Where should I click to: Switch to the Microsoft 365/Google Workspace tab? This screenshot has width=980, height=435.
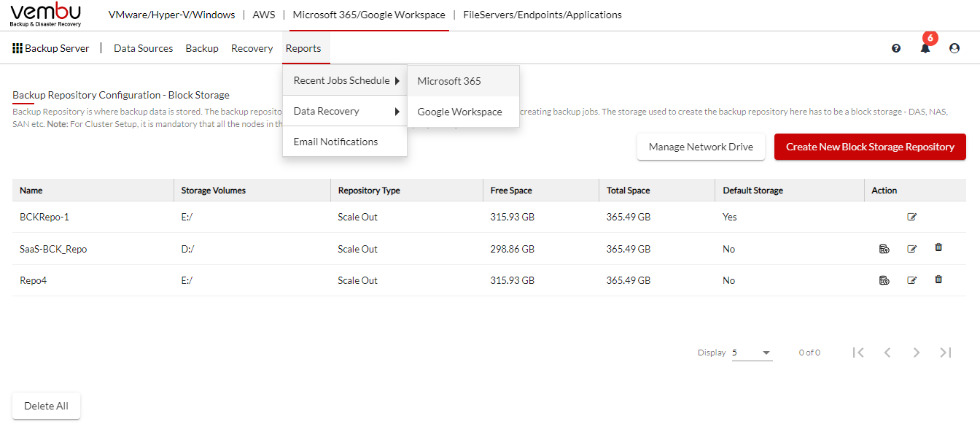(x=369, y=15)
